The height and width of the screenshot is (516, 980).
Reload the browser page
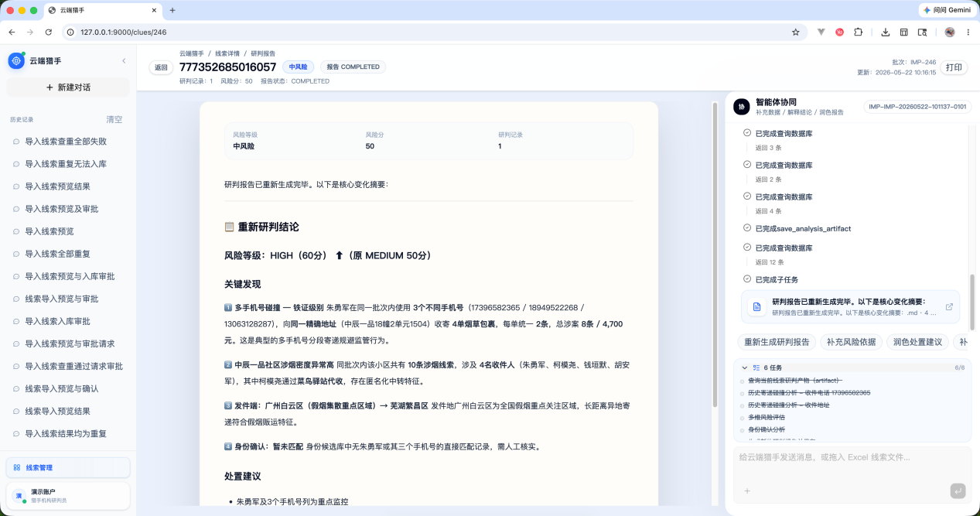pos(49,32)
